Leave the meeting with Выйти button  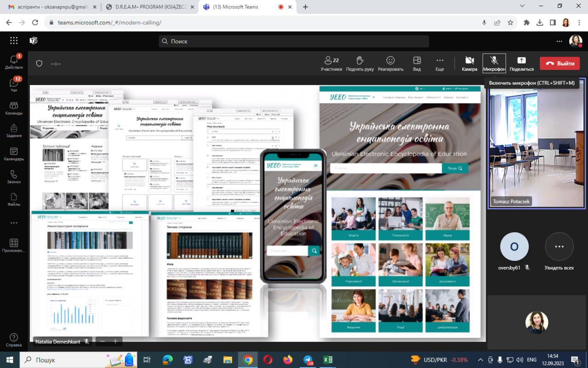pos(560,63)
